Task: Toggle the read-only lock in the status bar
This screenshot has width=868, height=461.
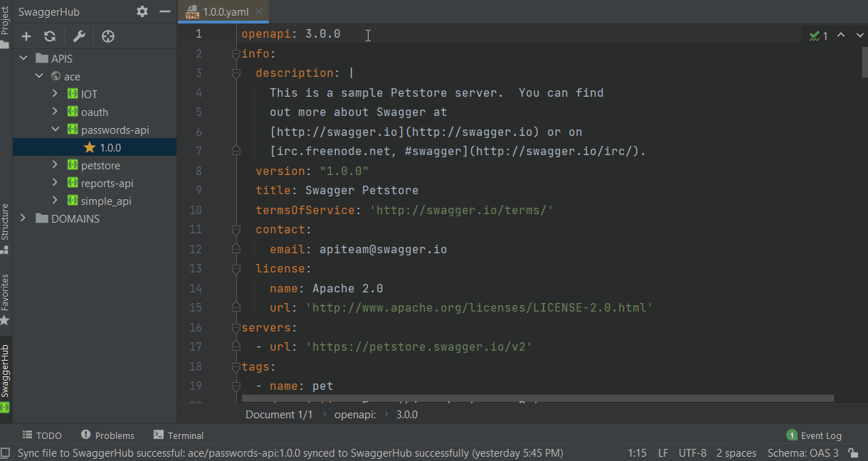Action: click(853, 452)
